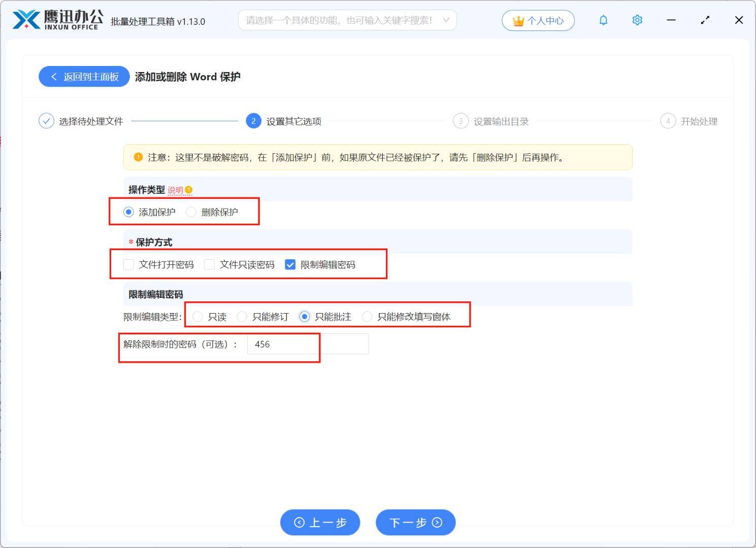
Task: Click step 2 设置其它选项
Action: coord(284,121)
